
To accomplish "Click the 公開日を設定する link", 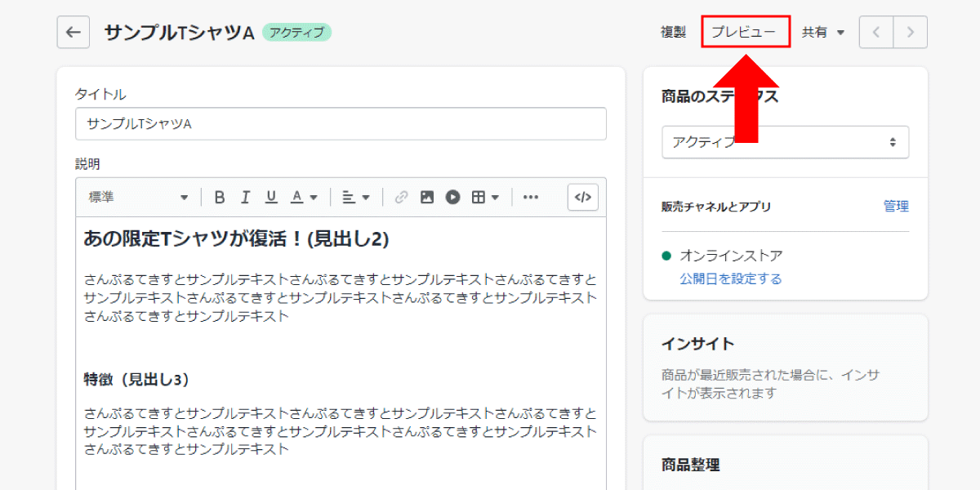I will [x=731, y=278].
